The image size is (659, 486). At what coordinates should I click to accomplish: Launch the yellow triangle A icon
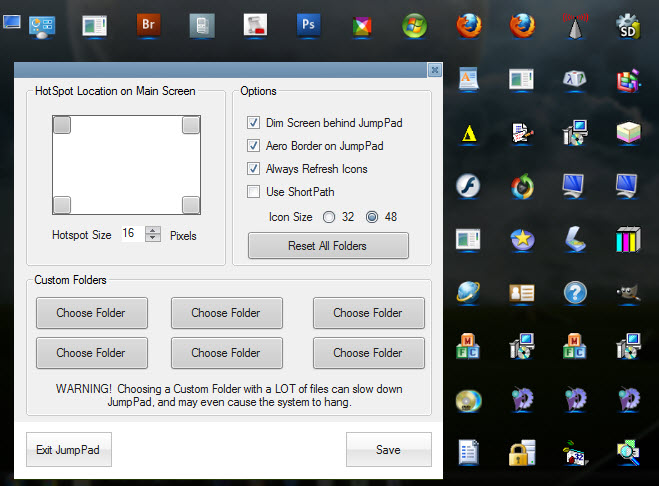point(469,134)
